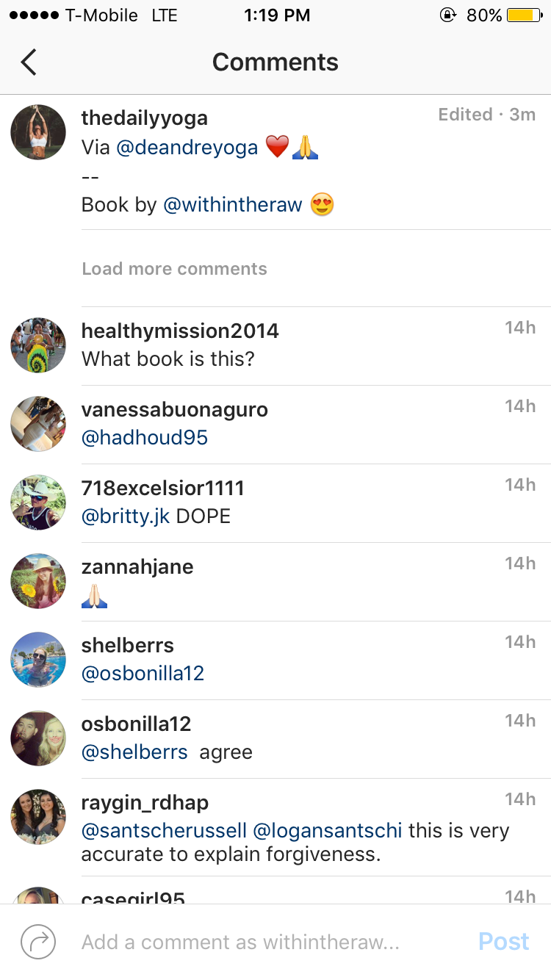Open the @withintheraw mention link
This screenshot has height=980, width=551.
[232, 205]
